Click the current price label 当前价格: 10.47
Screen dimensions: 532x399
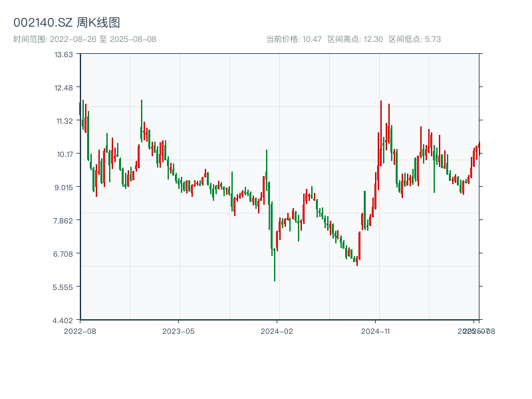pos(294,39)
